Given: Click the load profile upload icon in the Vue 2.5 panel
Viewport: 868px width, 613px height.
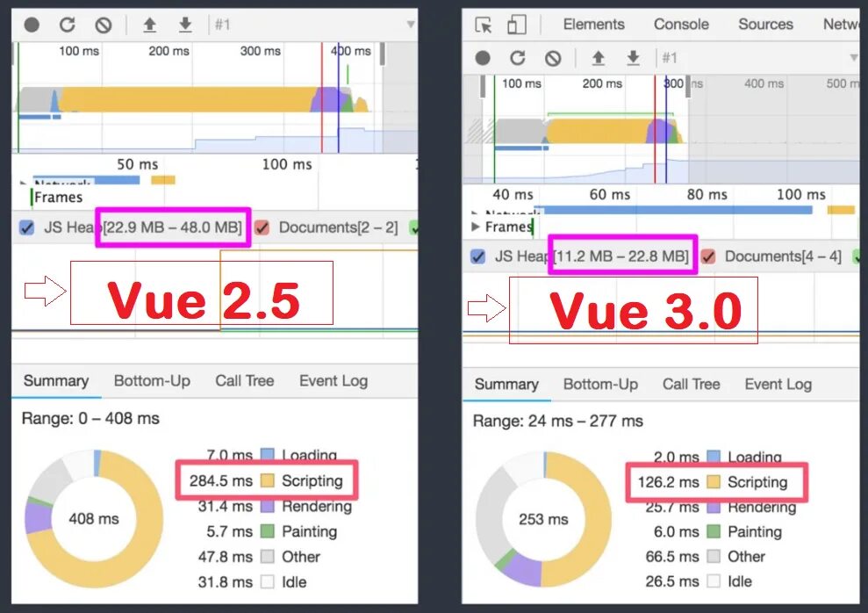Looking at the screenshot, I should (149, 25).
